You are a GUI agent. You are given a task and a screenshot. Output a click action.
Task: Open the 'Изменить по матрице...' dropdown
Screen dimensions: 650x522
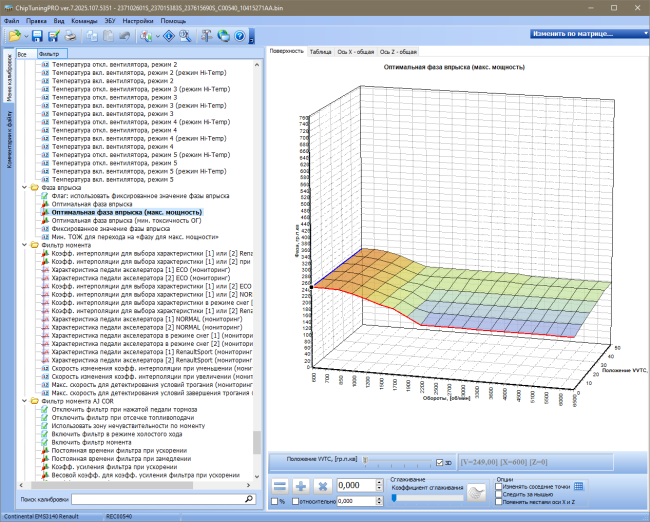(589, 34)
